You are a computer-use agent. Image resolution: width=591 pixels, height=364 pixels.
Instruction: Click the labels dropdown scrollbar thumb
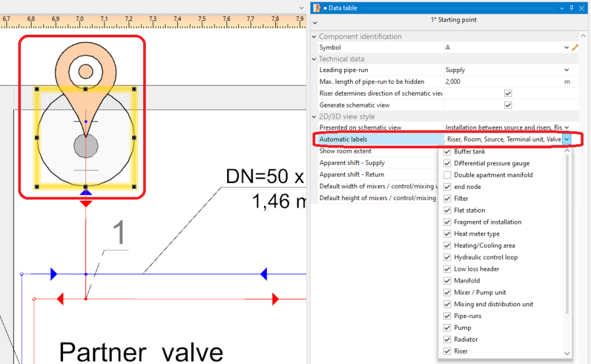tap(567, 233)
